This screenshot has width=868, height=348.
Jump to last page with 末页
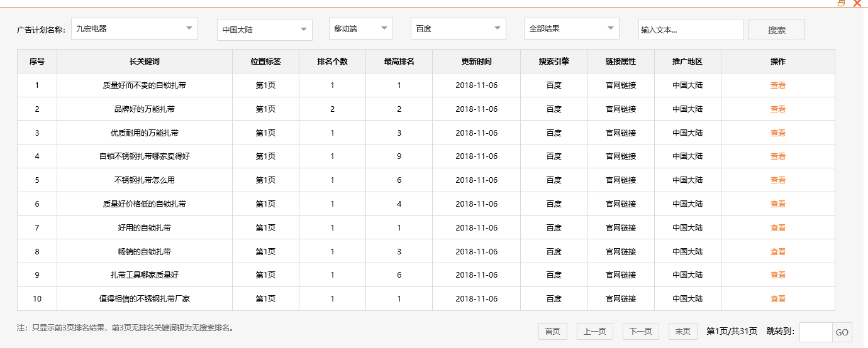pos(682,332)
